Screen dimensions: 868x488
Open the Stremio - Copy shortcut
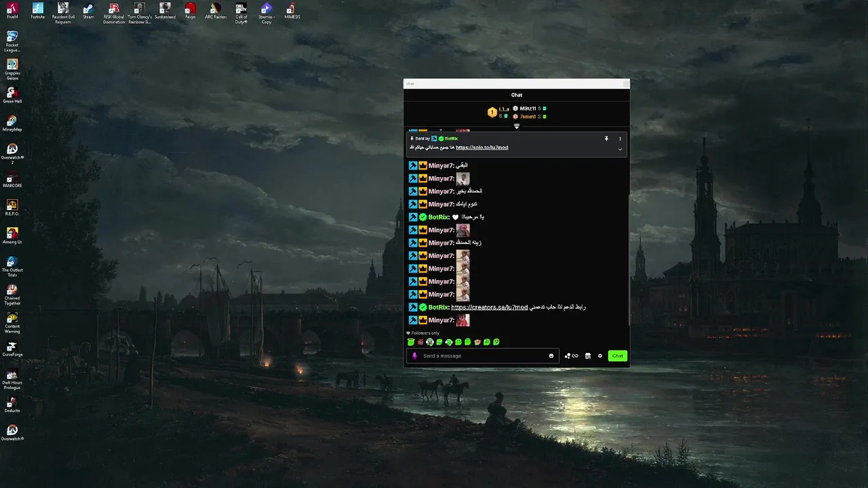pyautogui.click(x=267, y=13)
